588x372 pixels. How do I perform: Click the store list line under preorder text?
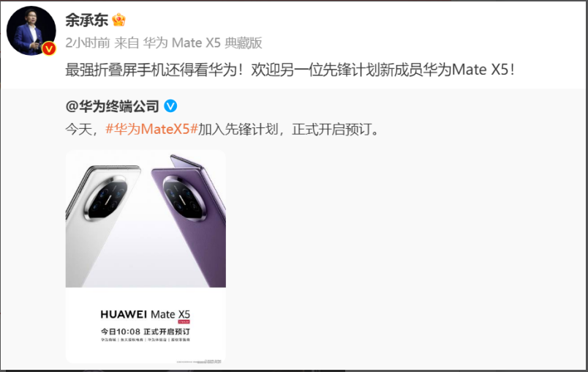[x=146, y=340]
